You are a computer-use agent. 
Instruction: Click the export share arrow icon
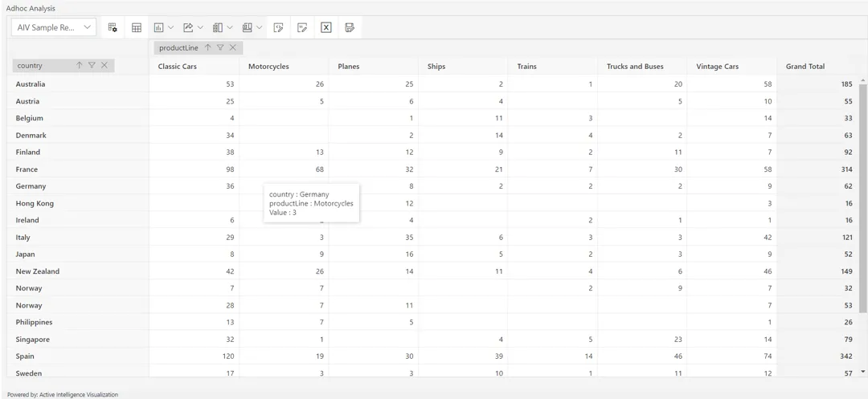(x=188, y=27)
